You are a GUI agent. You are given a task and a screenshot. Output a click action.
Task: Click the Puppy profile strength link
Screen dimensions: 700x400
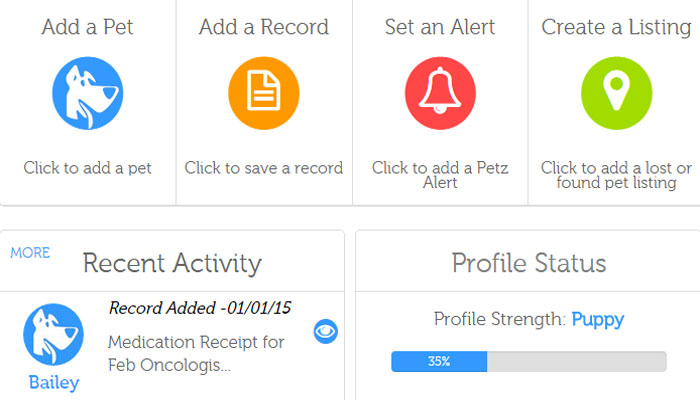pos(598,320)
